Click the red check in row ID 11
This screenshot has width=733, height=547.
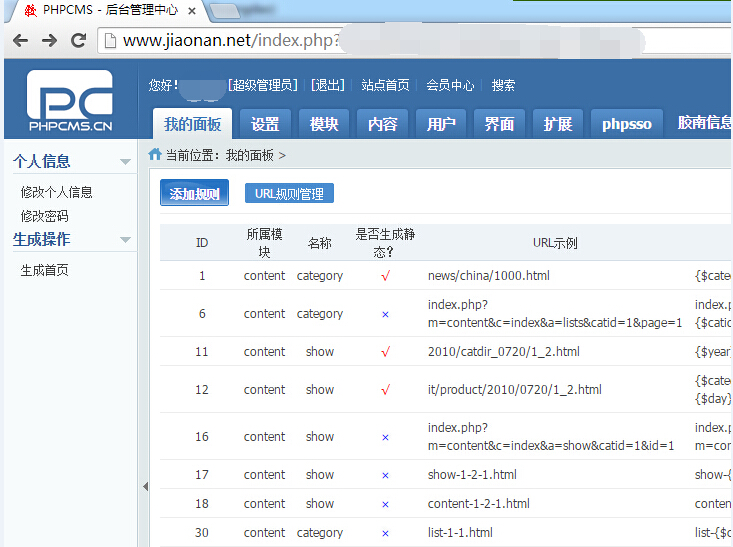pyautogui.click(x=385, y=352)
